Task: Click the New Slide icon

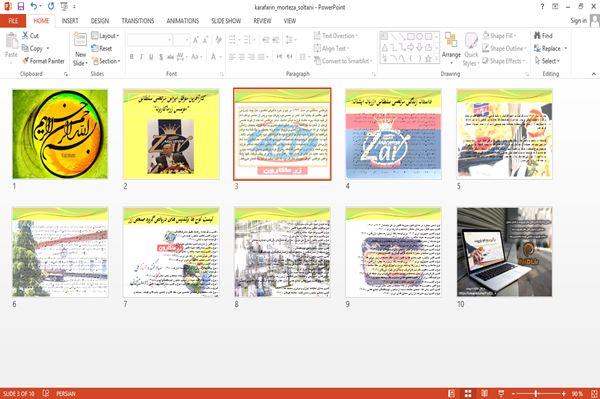Action: coord(80,40)
